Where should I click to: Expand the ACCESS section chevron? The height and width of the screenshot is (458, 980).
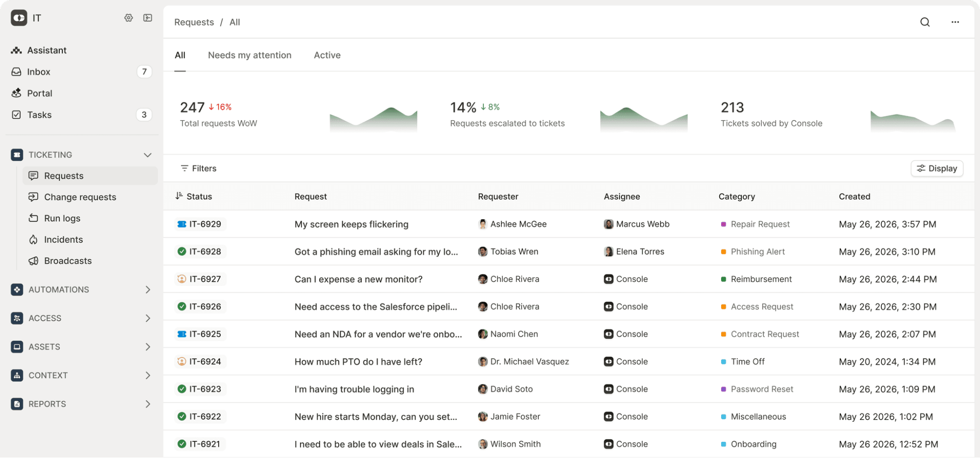click(x=148, y=318)
